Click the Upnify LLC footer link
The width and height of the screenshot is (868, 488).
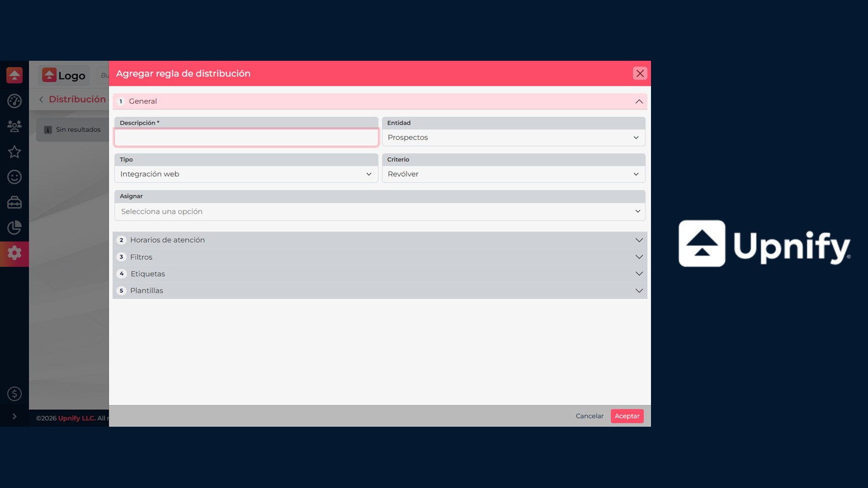(76, 418)
